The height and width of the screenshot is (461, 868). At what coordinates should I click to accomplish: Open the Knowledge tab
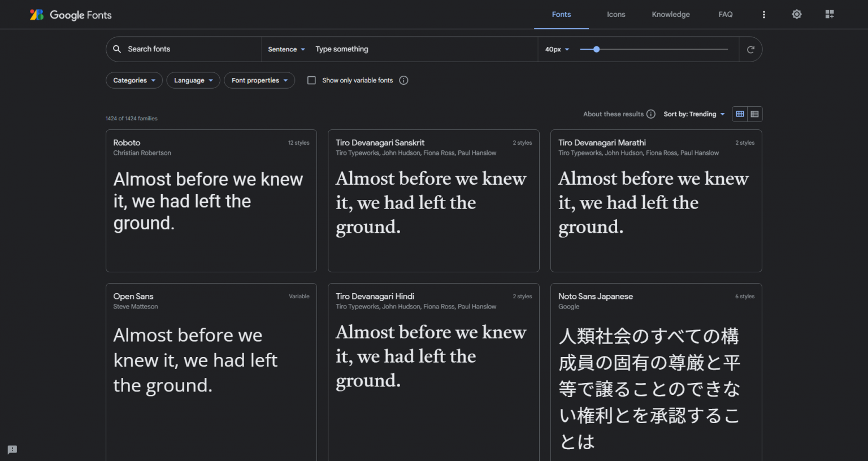click(671, 15)
